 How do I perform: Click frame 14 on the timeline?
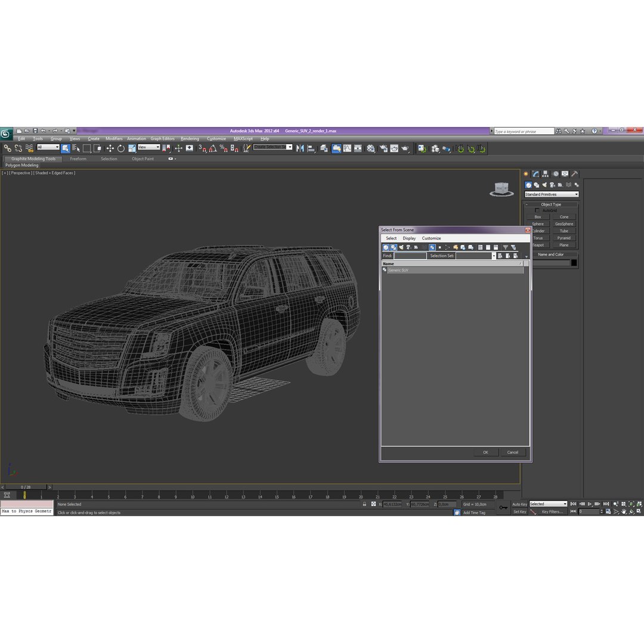[x=259, y=496]
